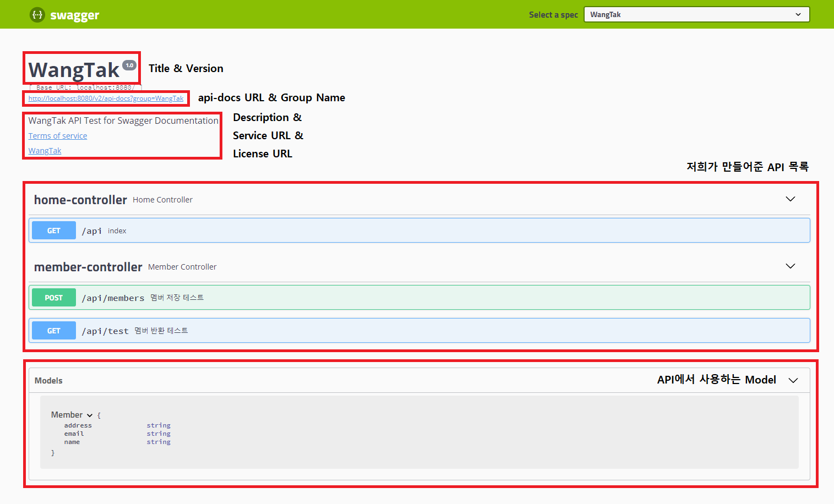Click the Swagger logo icon
Viewport: 834px width, 504px height.
(37, 15)
